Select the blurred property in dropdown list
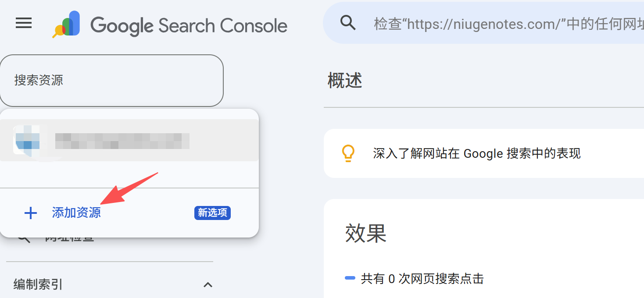This screenshot has width=644, height=298. click(129, 140)
